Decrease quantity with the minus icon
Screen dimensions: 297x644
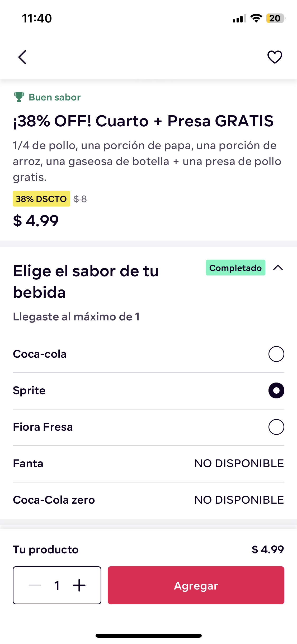(35, 585)
